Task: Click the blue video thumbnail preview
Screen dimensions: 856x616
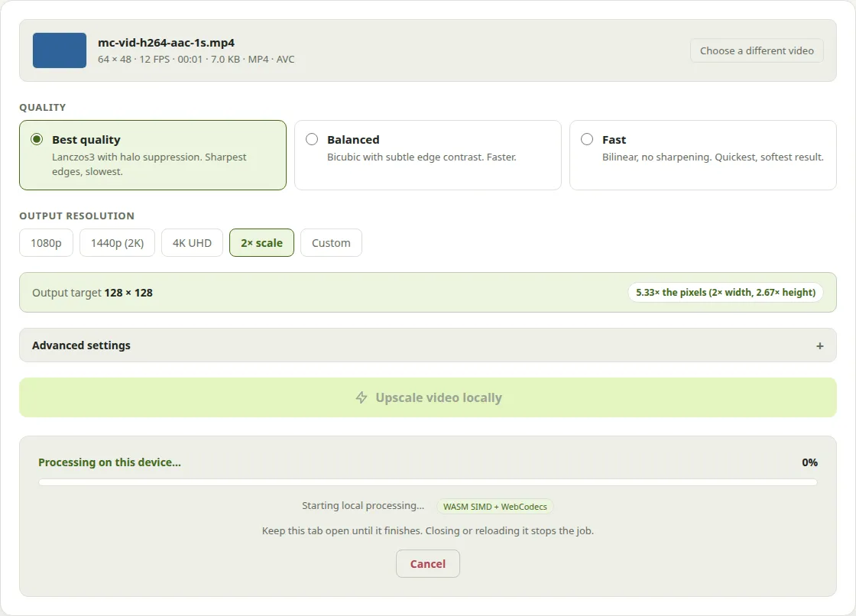Action: point(60,50)
